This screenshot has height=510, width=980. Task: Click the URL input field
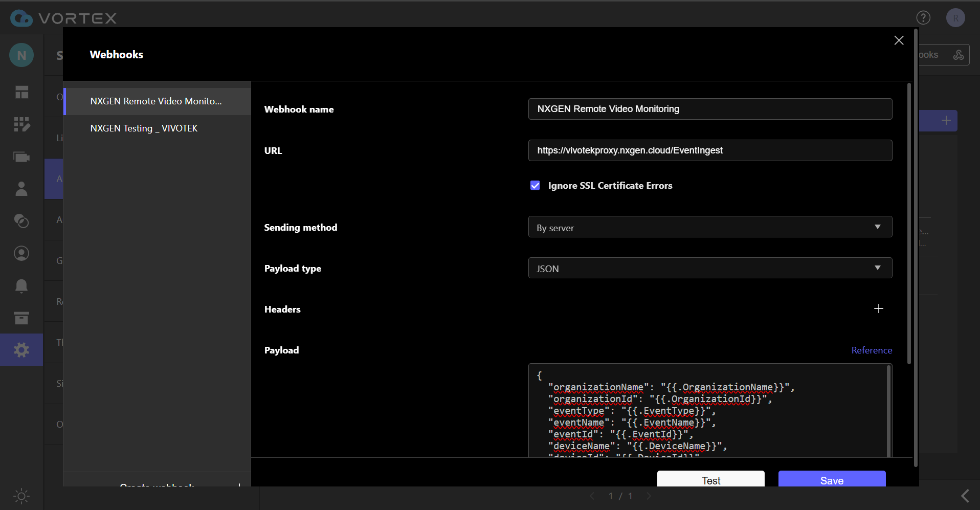709,150
